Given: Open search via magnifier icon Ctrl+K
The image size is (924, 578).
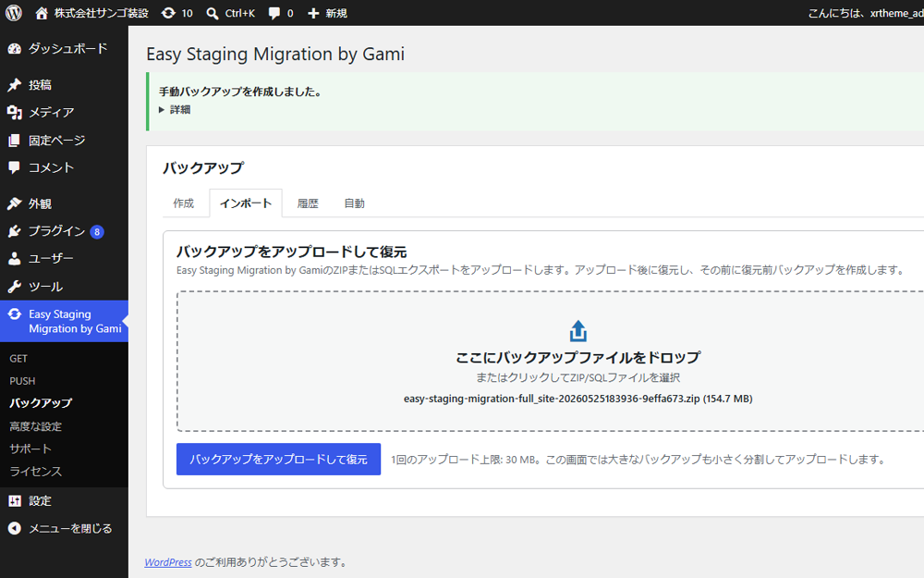Looking at the screenshot, I should coord(213,14).
